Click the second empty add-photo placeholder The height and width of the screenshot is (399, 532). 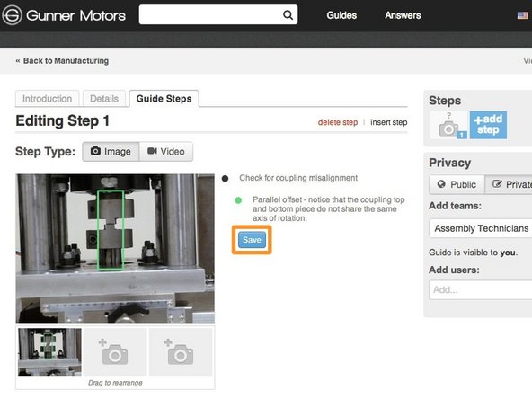tap(115, 352)
